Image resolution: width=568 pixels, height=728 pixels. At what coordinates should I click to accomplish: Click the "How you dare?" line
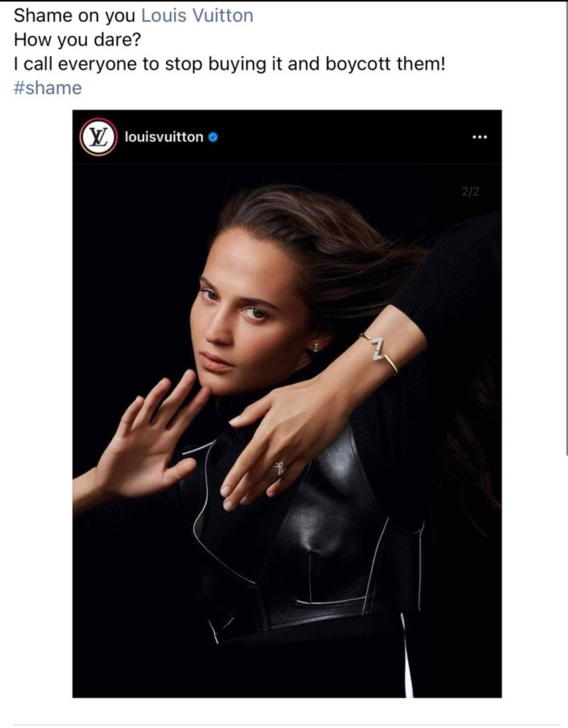tap(76, 39)
